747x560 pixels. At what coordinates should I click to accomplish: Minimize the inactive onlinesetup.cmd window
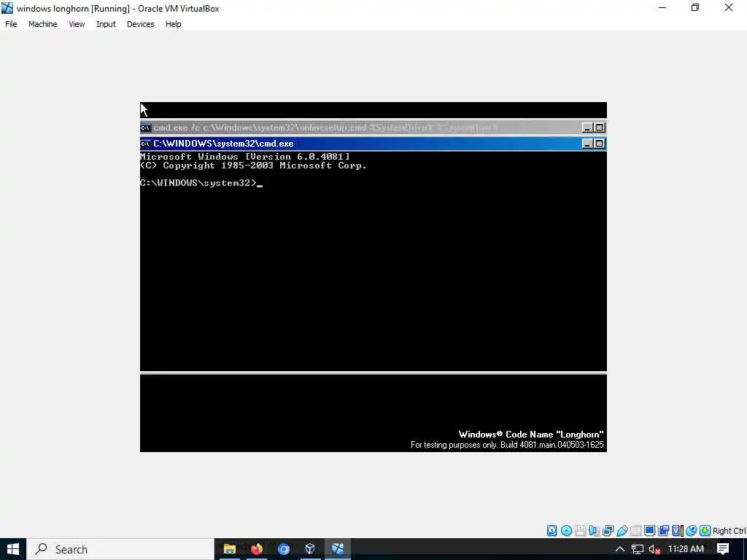click(587, 127)
